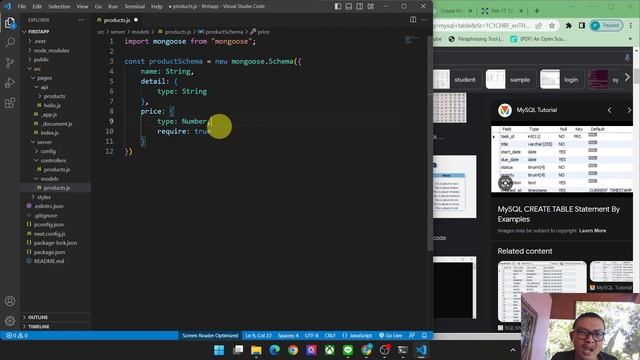Open a new Chrome tab
Screen dimensions: 640x360
(x=537, y=11)
